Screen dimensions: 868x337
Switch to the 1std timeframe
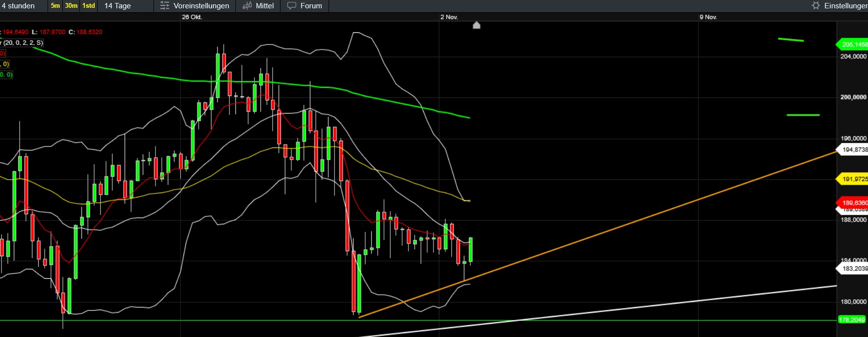89,6
